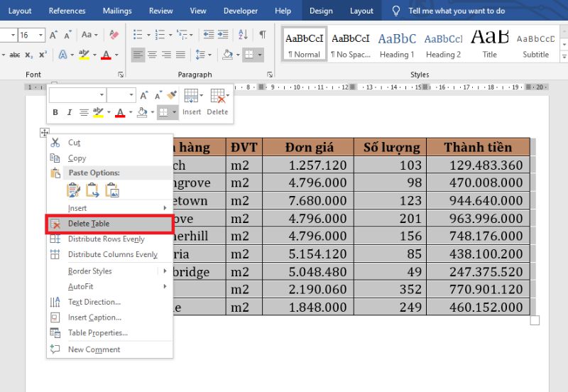Screen dimensions: 568x392
Task: Click the Shrink Font icon in ribbon
Action: pyautogui.click(x=67, y=35)
